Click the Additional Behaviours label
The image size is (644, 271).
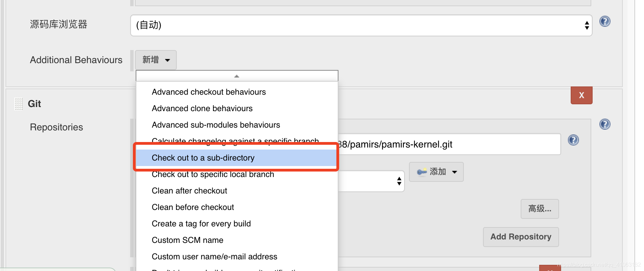click(x=76, y=60)
